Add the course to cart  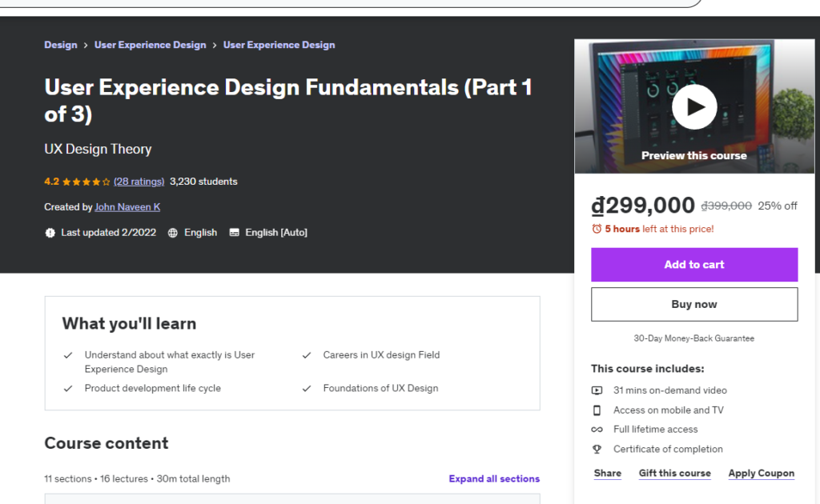(x=694, y=265)
